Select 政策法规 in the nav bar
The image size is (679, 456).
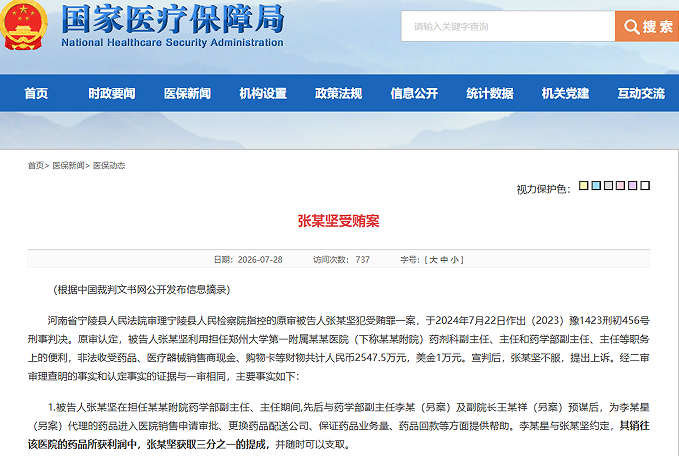tap(338, 93)
